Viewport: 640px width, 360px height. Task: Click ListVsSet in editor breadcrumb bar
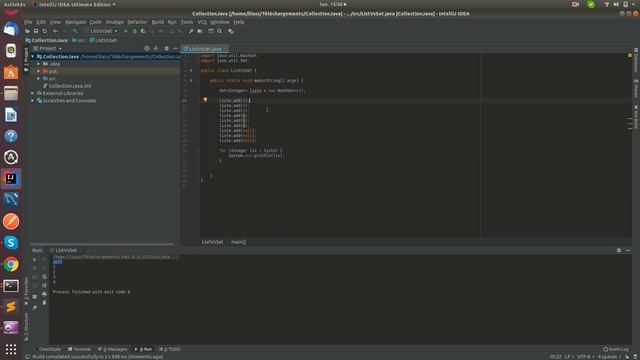[212, 242]
